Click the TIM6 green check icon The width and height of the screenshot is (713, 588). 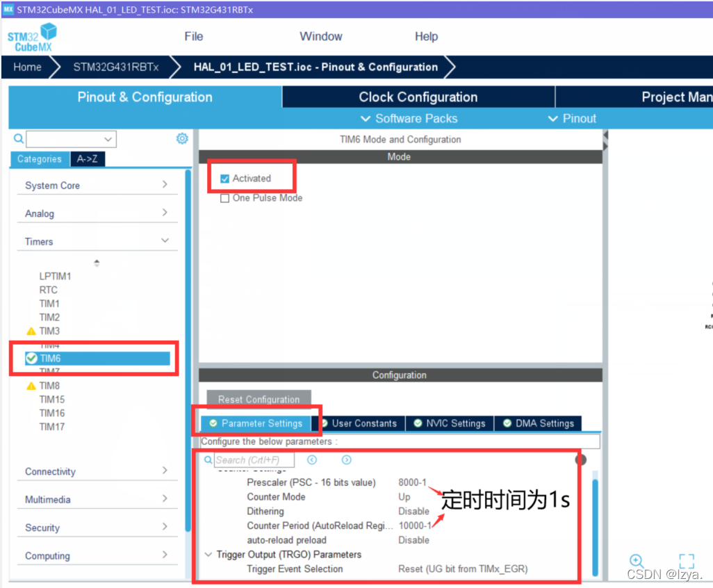click(31, 359)
